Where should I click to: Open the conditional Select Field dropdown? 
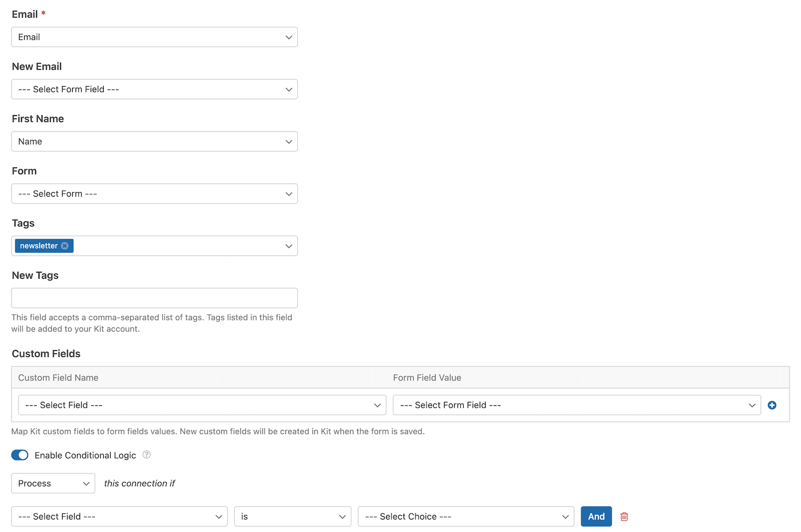[119, 516]
